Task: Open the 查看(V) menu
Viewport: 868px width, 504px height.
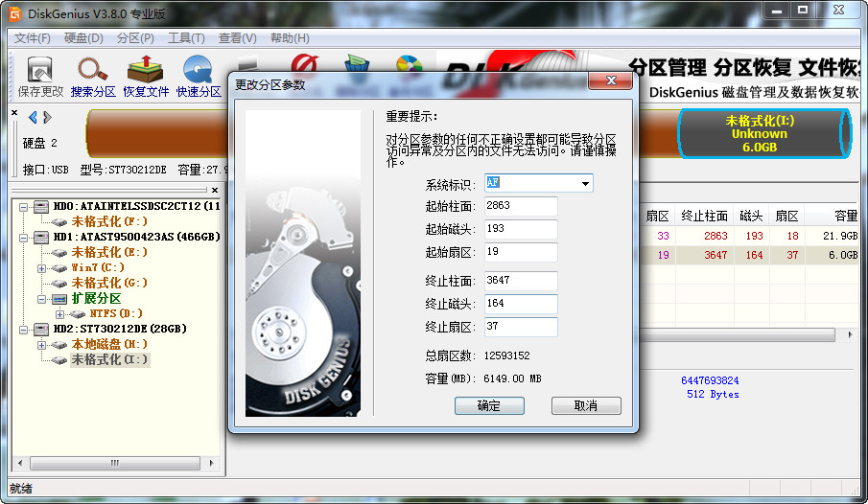Action: coord(237,38)
